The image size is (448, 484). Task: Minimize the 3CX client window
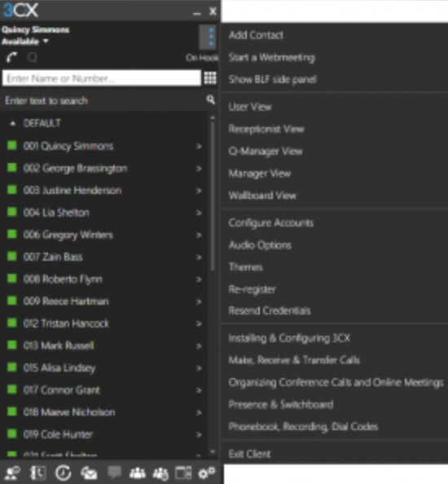pyautogui.click(x=197, y=12)
